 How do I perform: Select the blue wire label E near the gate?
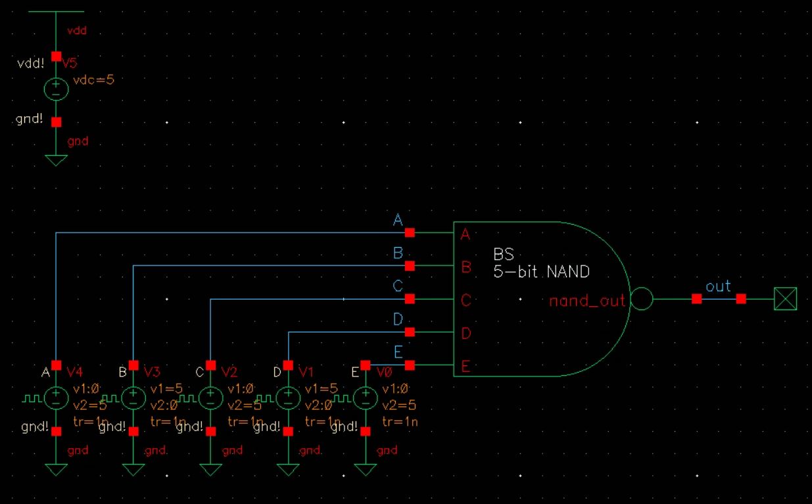[398, 353]
